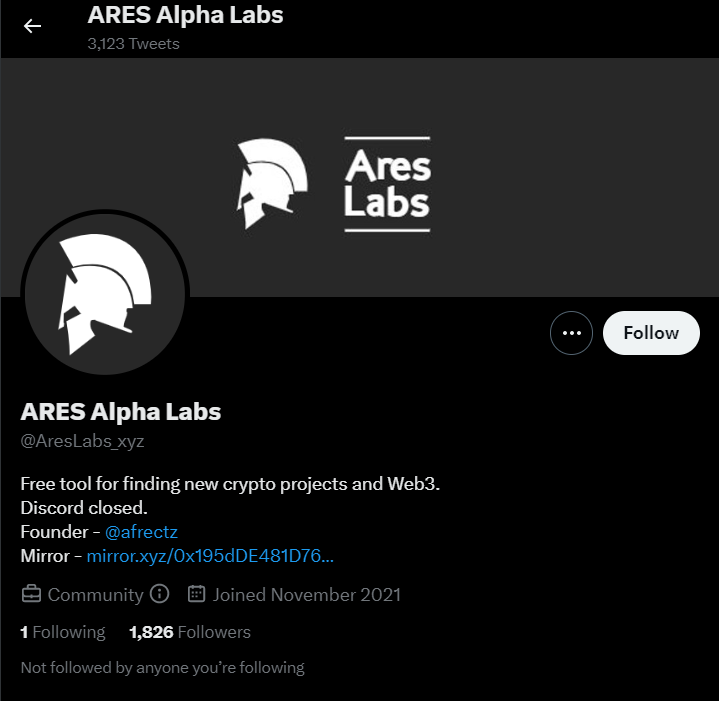719x701 pixels.
Task: Click the Joined November 2021 text
Action: (x=306, y=595)
